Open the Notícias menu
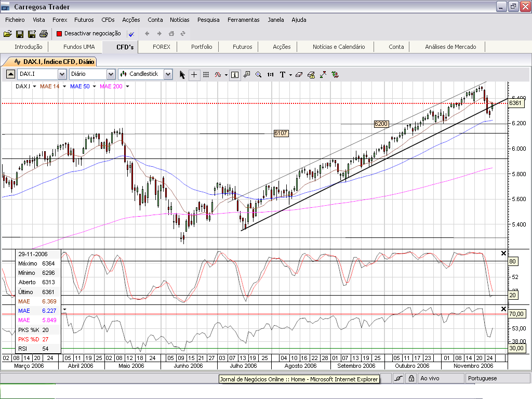532x399 pixels. pyautogui.click(x=179, y=20)
